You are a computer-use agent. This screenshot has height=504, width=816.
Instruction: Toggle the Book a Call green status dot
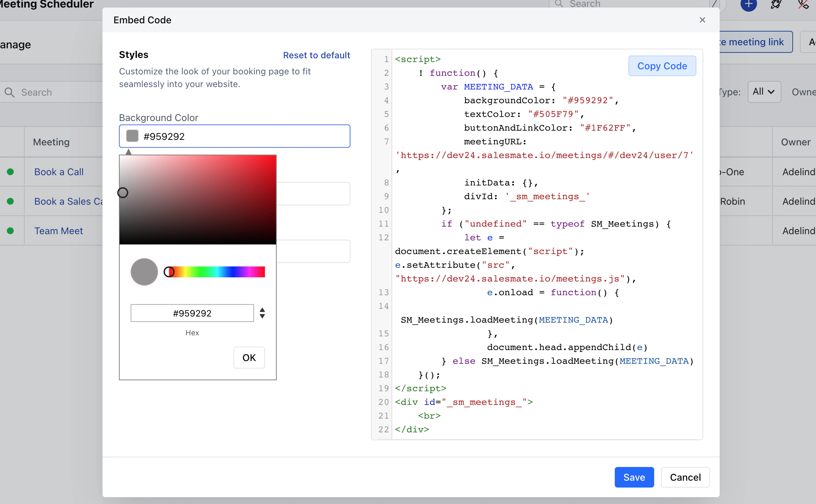(10, 172)
